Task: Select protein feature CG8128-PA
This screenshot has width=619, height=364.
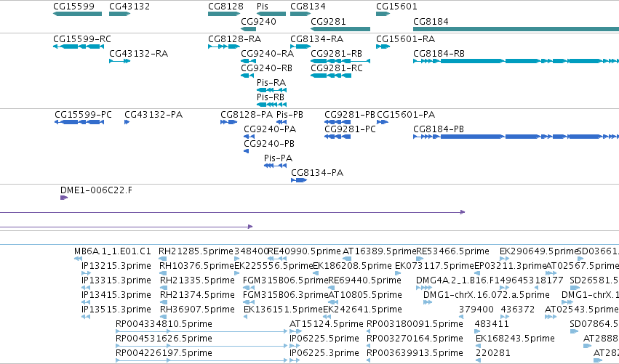Action: click(x=228, y=122)
